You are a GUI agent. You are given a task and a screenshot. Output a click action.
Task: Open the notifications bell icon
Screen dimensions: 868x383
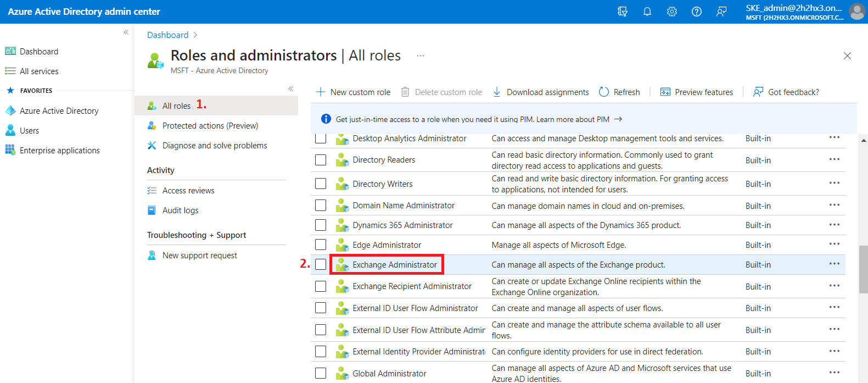point(647,12)
